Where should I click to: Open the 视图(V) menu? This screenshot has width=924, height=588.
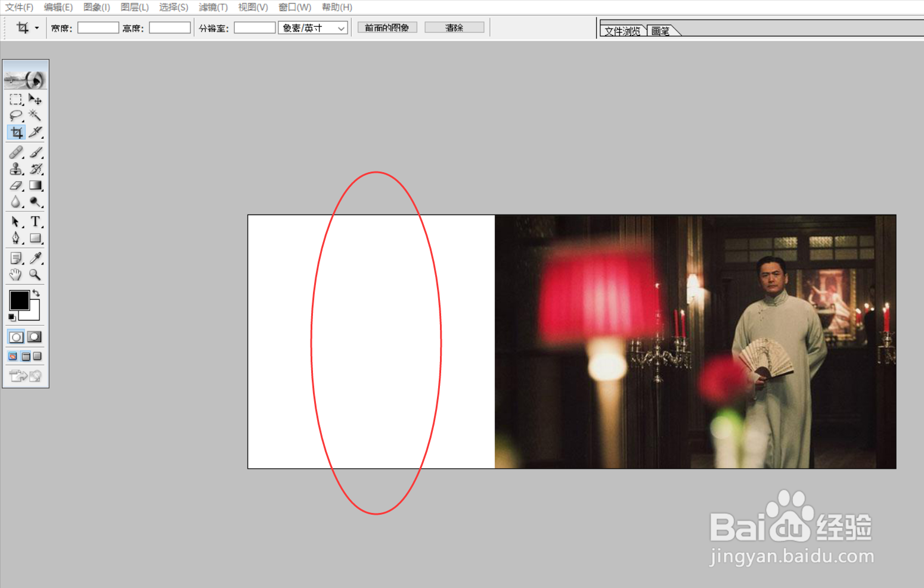pyautogui.click(x=253, y=7)
